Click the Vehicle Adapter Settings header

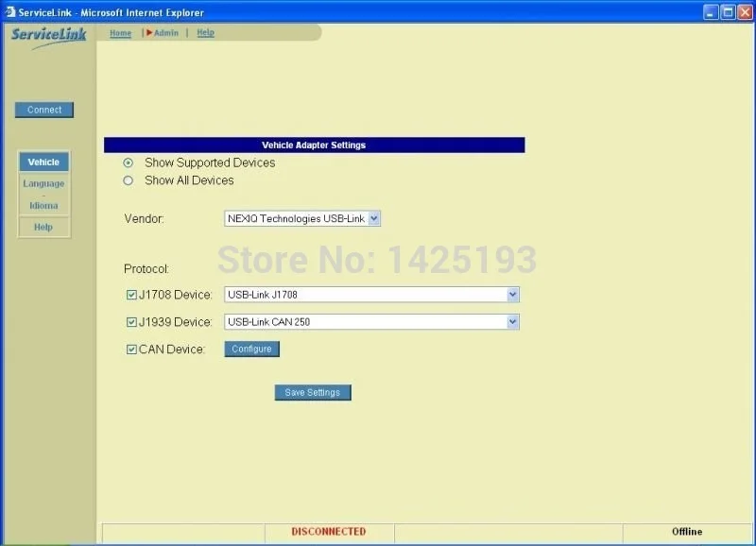click(315, 145)
